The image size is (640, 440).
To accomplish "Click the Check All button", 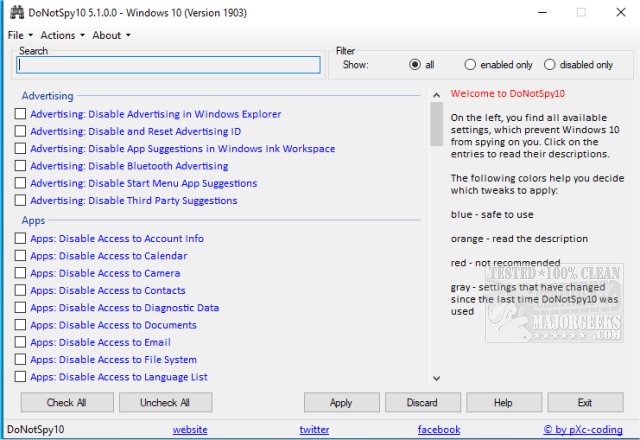I will click(67, 402).
